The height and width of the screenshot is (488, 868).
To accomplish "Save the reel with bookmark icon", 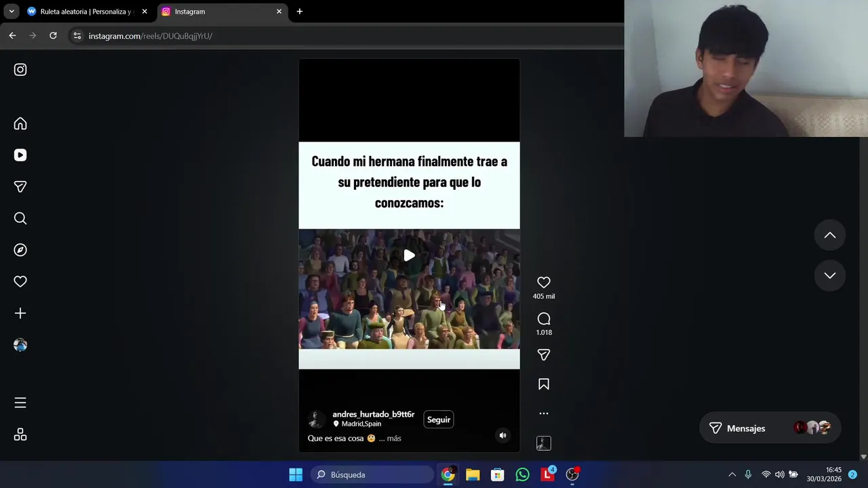I will click(x=544, y=384).
